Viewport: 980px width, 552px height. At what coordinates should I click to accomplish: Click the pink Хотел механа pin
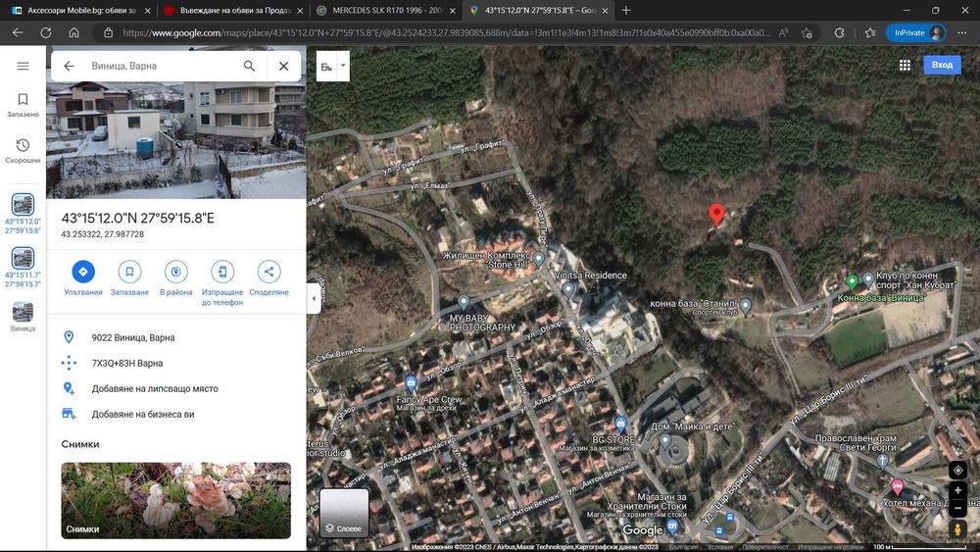(x=897, y=486)
